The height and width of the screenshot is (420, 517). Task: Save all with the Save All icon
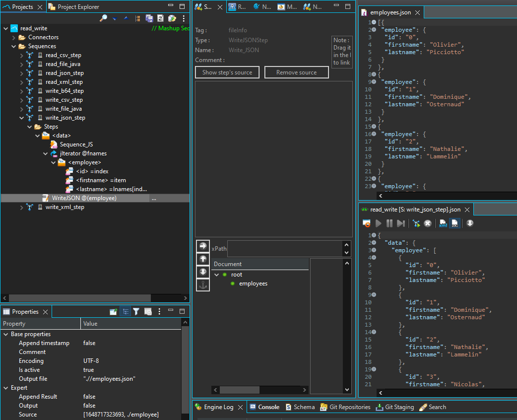pyautogui.click(x=149, y=18)
